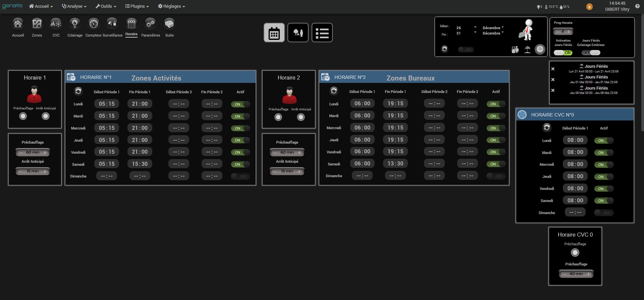Viewport: 644px width, 300px height.
Task: Open the Analyse dropdown menu
Action: (x=74, y=6)
